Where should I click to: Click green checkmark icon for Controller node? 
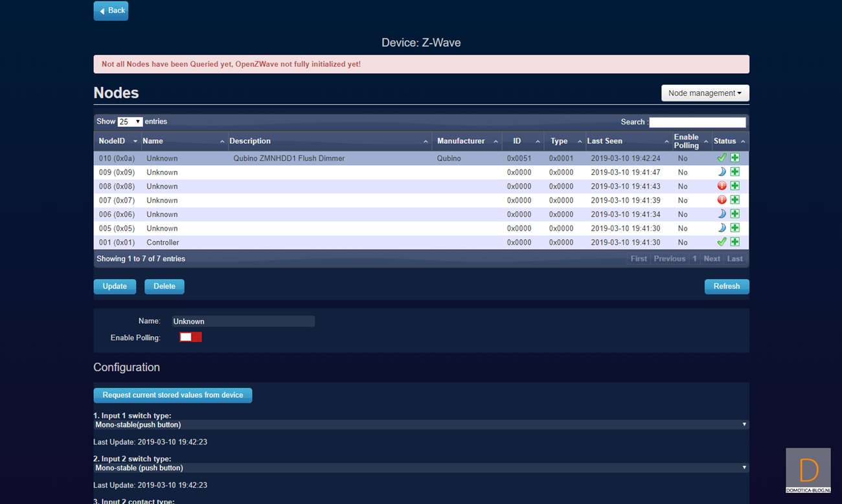pyautogui.click(x=722, y=242)
